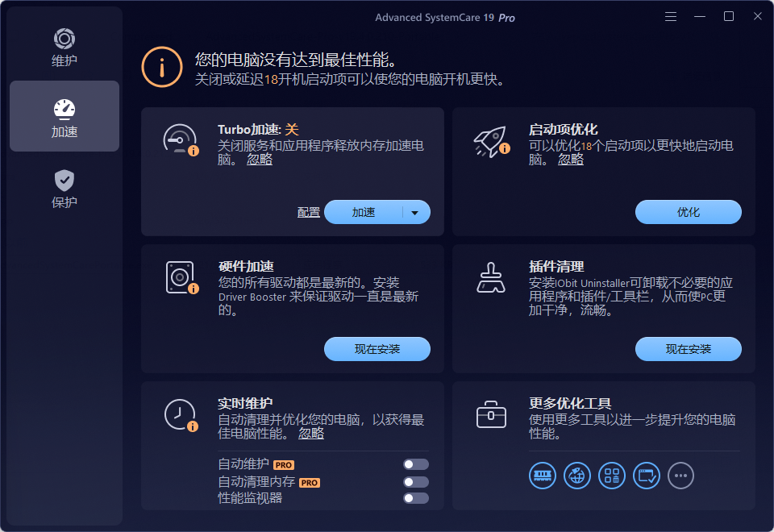Open the window-with-checkmark tool icon

pos(647,476)
